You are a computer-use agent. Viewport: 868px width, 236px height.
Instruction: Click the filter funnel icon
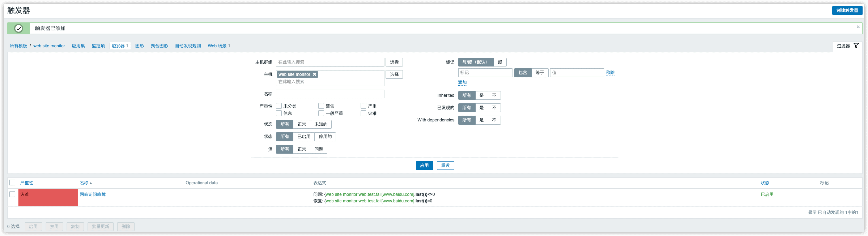[x=856, y=46]
